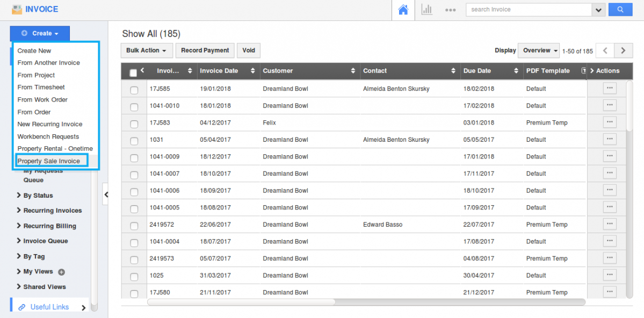Open the Bulk Action dropdown

(x=146, y=50)
